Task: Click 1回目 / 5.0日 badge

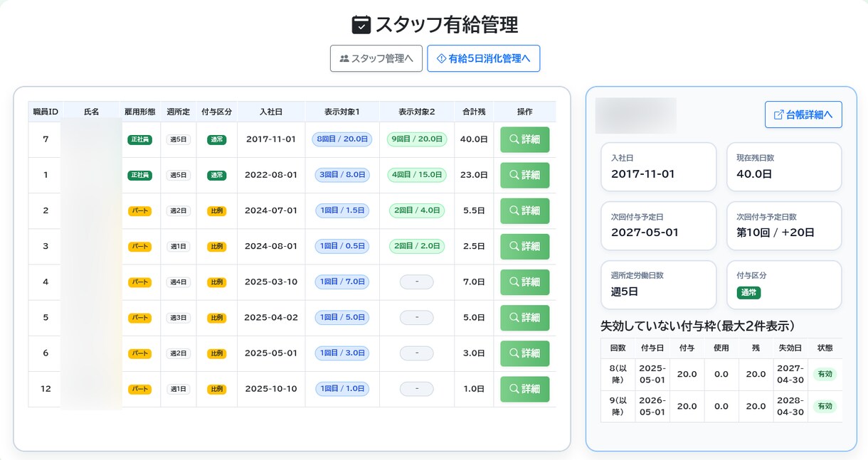Action: (342, 318)
